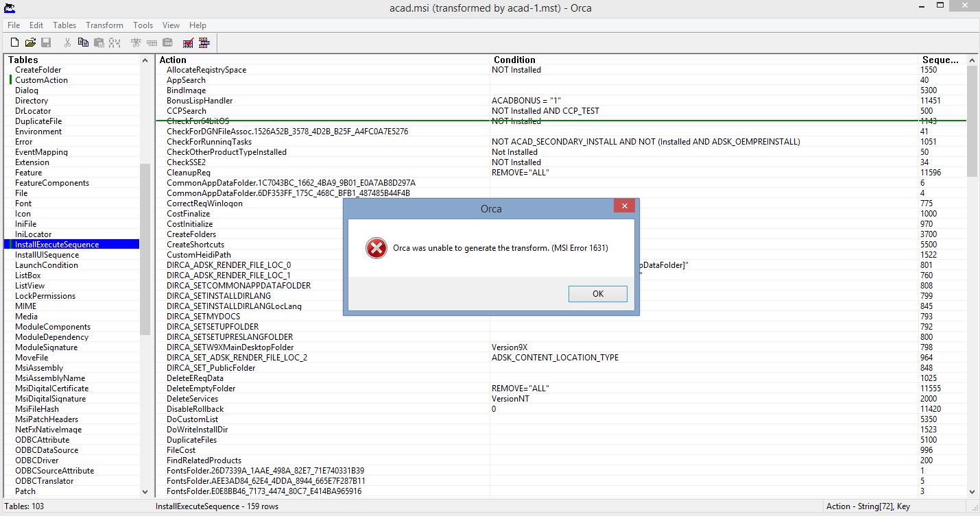
Task: Click sequence value 11451
Action: coord(931,101)
